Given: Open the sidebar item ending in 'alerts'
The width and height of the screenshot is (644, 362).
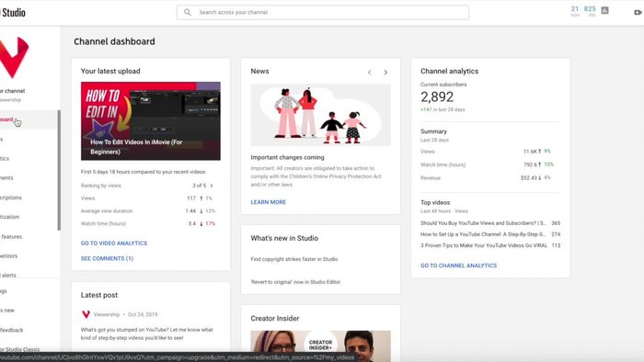Looking at the screenshot, I should coord(8,275).
